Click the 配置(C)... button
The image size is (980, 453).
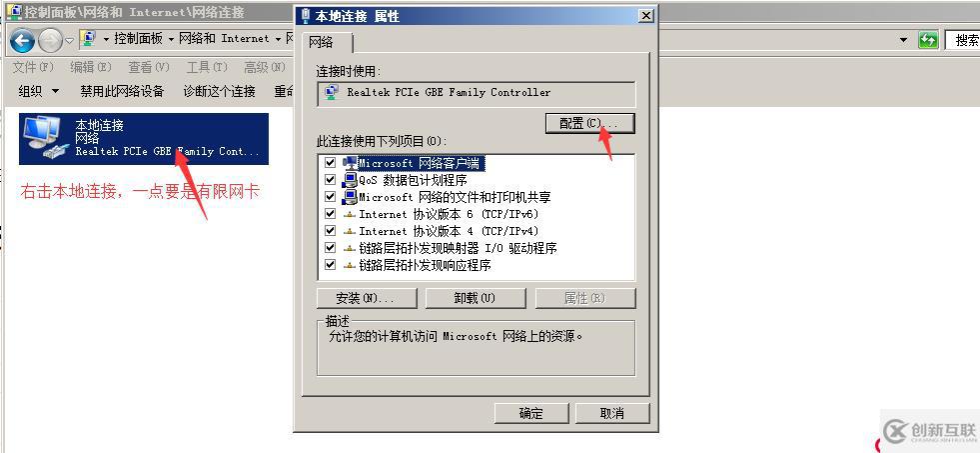coord(590,124)
